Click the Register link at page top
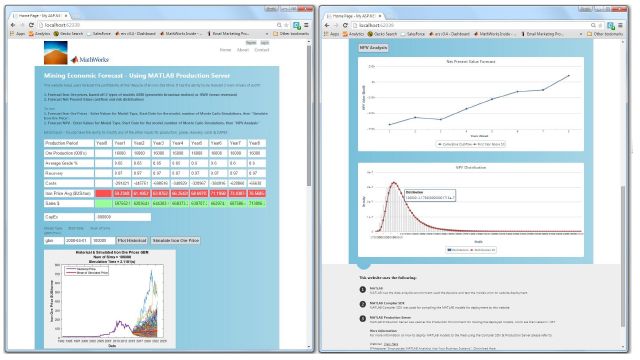 (251, 43)
